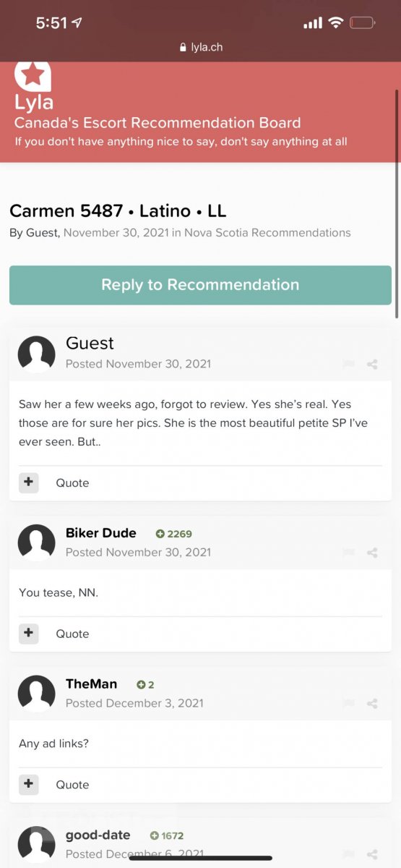Share the Guest post via share icon

pos(372,364)
